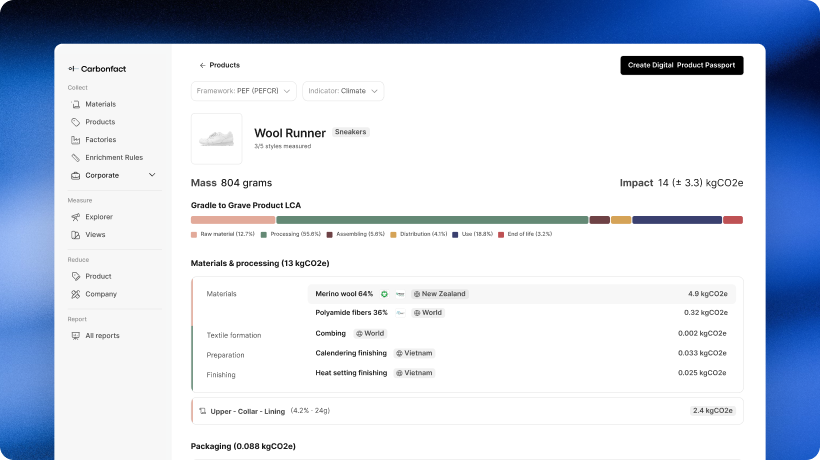Open Factories icon in sidebar
The width and height of the screenshot is (820, 460).
tap(76, 140)
